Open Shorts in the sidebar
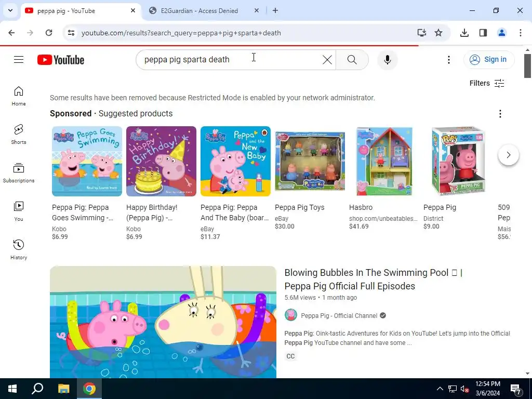The image size is (532, 399). (x=19, y=135)
